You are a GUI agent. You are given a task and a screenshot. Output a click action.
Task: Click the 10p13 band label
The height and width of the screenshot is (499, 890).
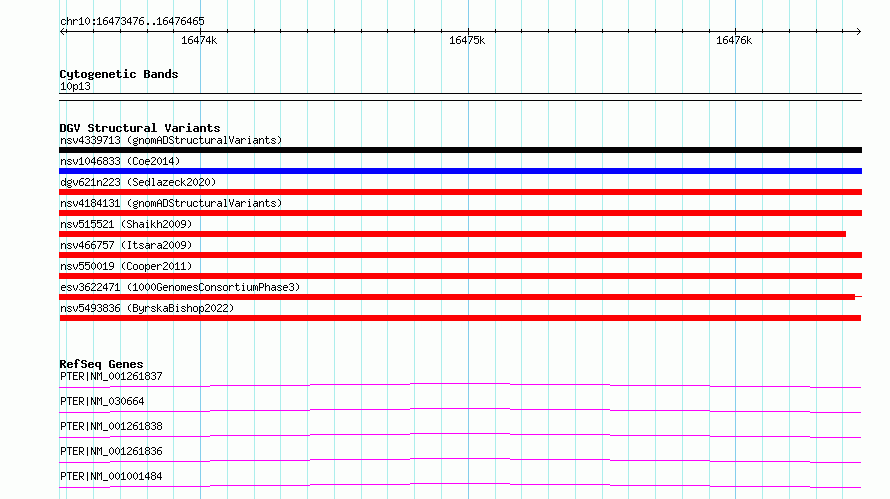(75, 86)
